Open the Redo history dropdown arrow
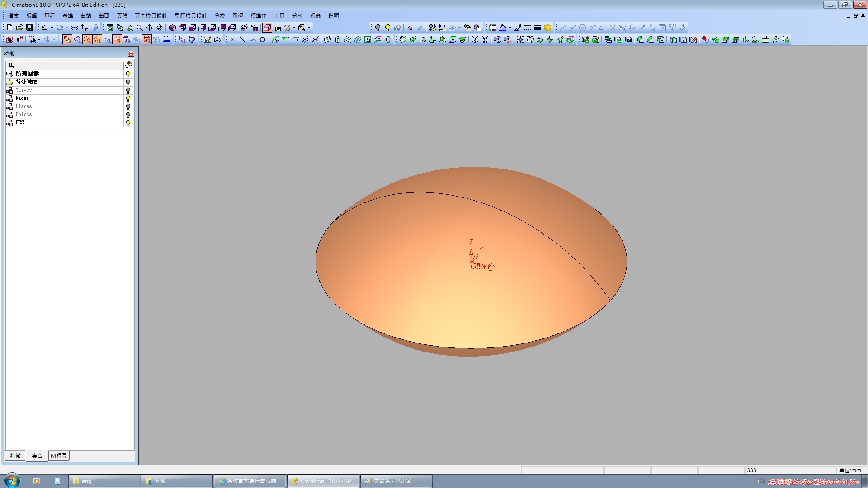Viewport: 868px width, 488px height. tap(66, 28)
